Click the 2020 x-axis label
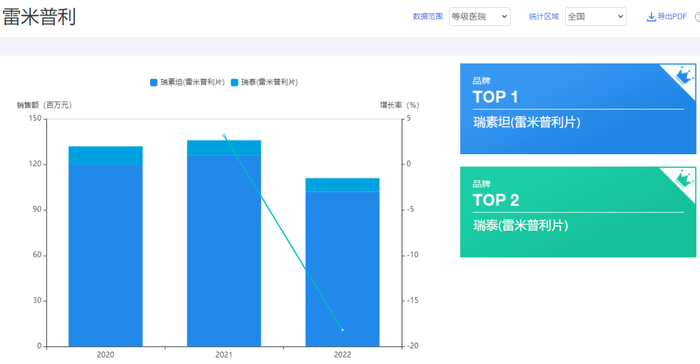This screenshot has width=700, height=364. click(105, 355)
